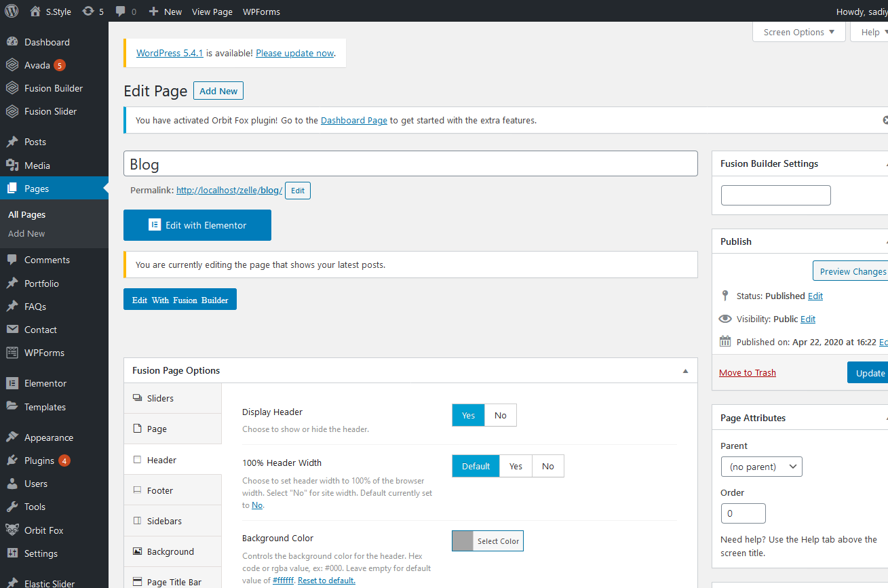This screenshot has height=588, width=888.
Task: Open the All Pages submenu item
Action: 27,214
